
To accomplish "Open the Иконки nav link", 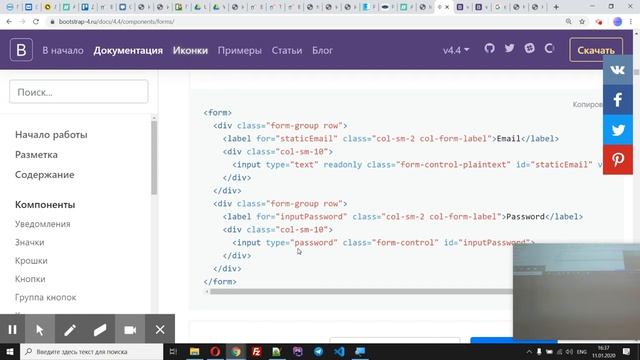I will pyautogui.click(x=190, y=50).
